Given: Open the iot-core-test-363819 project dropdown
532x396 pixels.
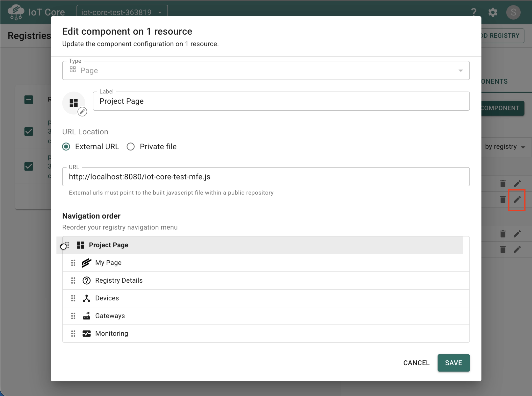Looking at the screenshot, I should (x=122, y=12).
